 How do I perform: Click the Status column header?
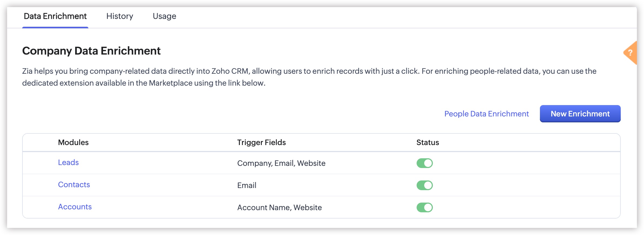[x=427, y=142]
